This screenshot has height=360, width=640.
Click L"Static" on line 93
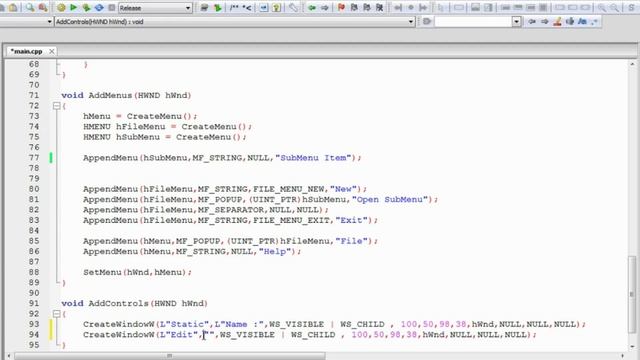pyautogui.click(x=184, y=324)
